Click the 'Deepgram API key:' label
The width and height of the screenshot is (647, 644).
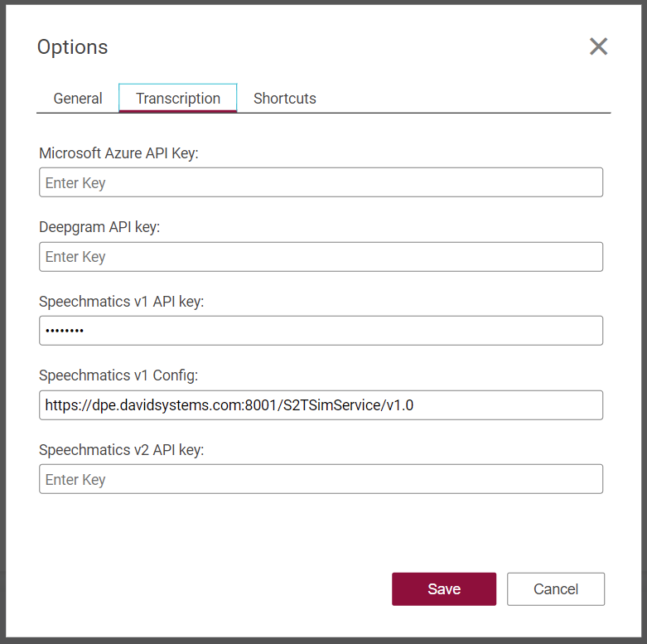click(99, 227)
